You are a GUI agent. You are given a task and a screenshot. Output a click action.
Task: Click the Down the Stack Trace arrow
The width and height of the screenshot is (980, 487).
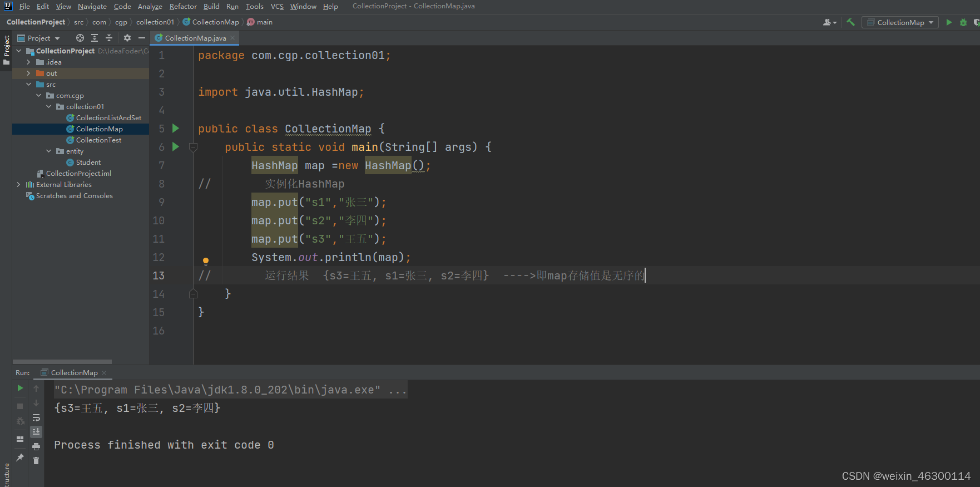pyautogui.click(x=36, y=403)
